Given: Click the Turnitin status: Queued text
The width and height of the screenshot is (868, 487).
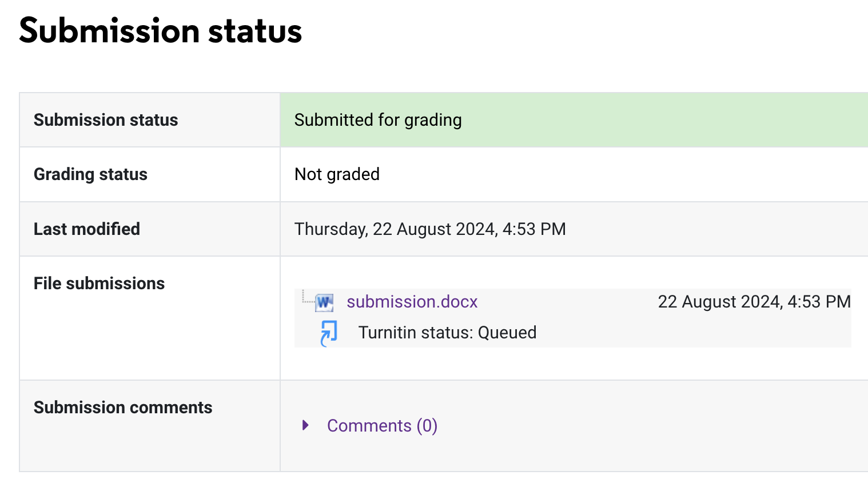Looking at the screenshot, I should click(447, 333).
